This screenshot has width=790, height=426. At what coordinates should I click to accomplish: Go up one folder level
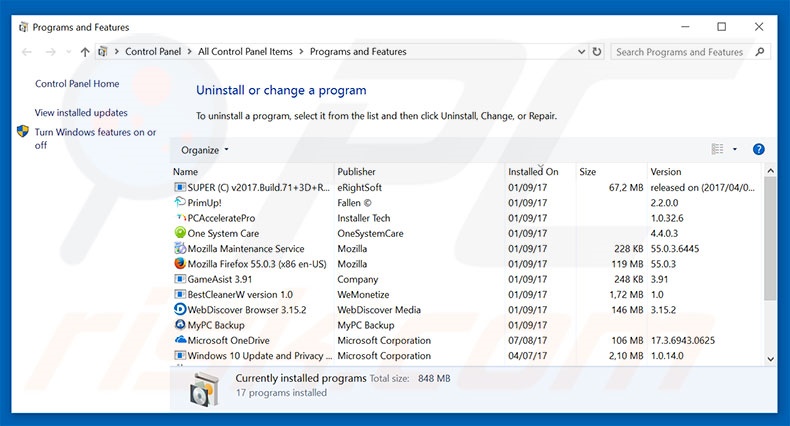[85, 52]
